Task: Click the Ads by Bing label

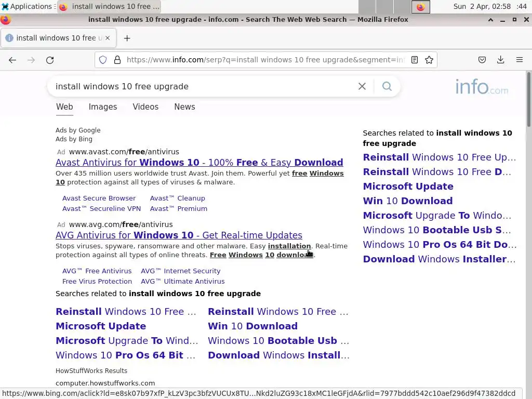Action: click(x=74, y=139)
